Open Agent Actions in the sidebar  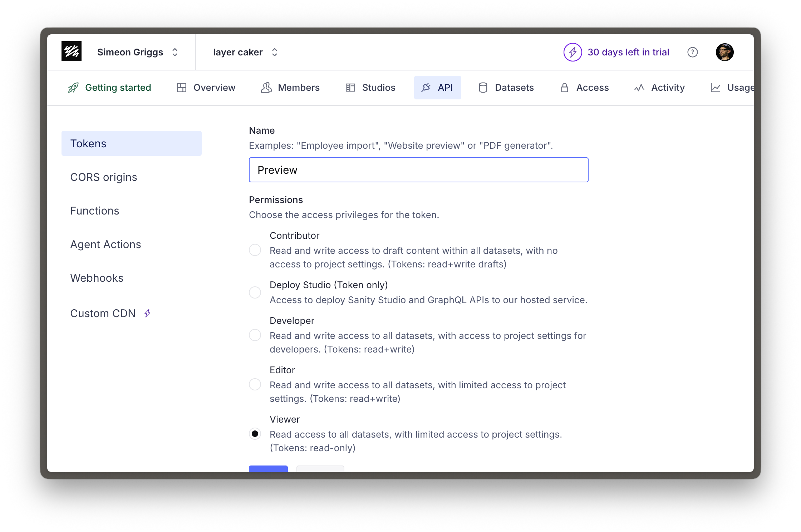click(132, 244)
